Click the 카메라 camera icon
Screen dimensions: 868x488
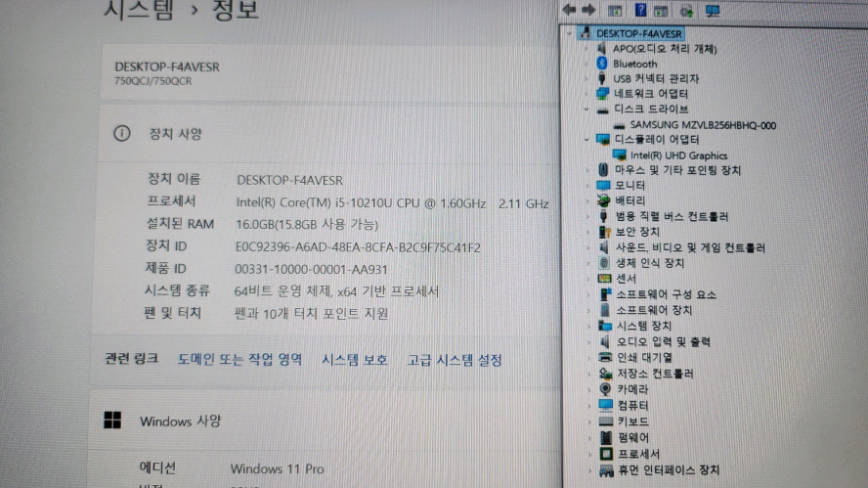606,389
